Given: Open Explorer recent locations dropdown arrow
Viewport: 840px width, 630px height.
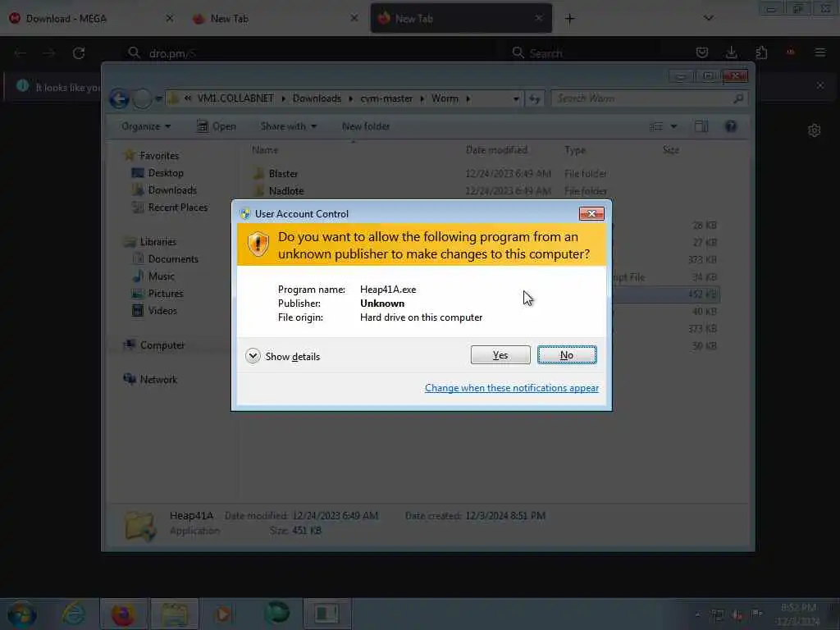Looking at the screenshot, I should pos(158,98).
